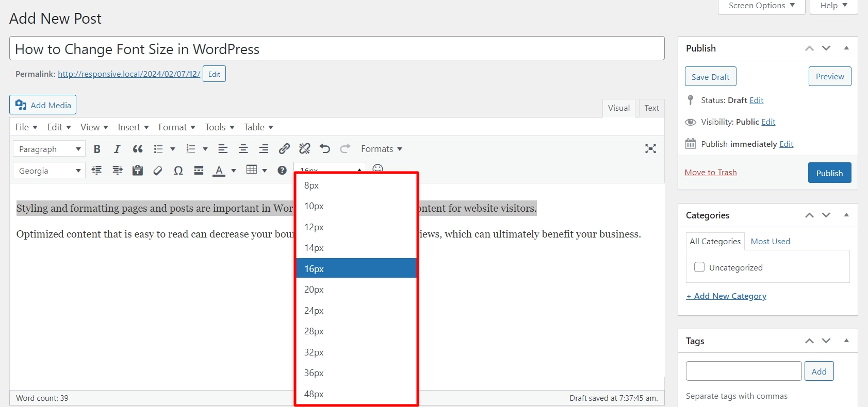Apply blockquote formatting
The image size is (868, 407).
(x=138, y=149)
